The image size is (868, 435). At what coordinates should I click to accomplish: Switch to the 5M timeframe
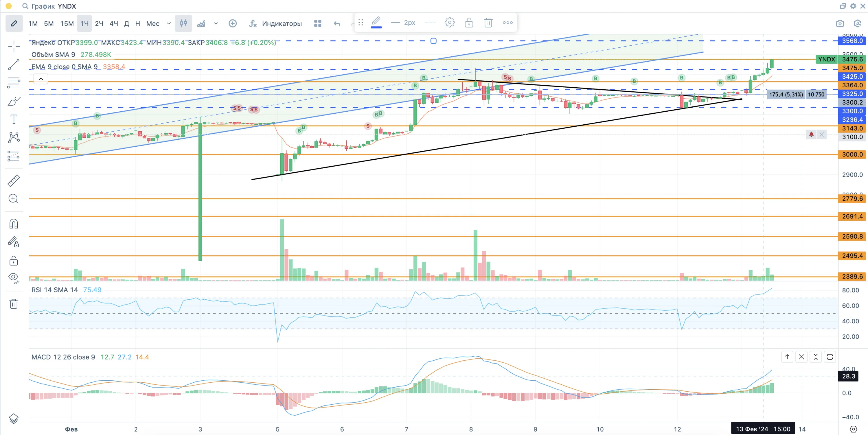tap(49, 24)
